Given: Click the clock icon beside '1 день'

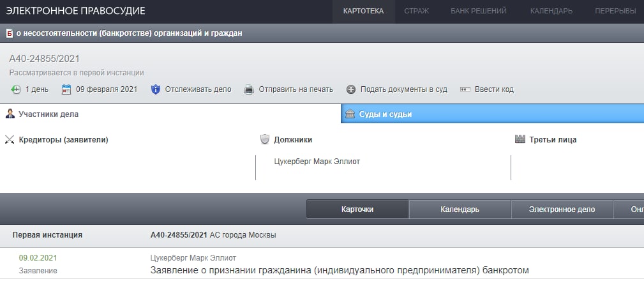Looking at the screenshot, I should tap(17, 89).
